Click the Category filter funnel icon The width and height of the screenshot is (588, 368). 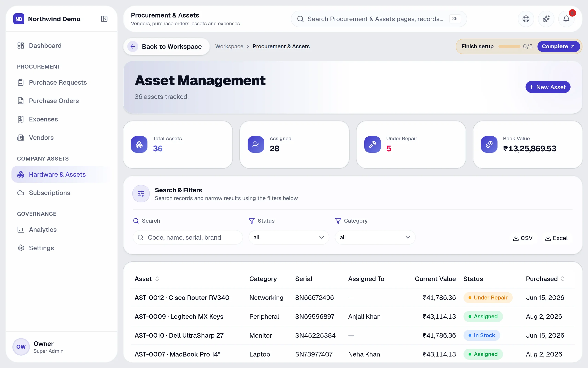tap(338, 221)
